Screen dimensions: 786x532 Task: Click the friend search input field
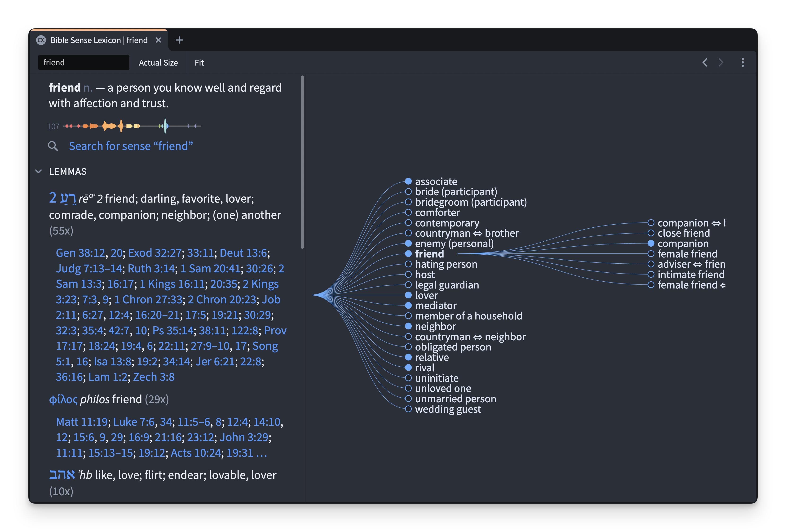pyautogui.click(x=84, y=62)
